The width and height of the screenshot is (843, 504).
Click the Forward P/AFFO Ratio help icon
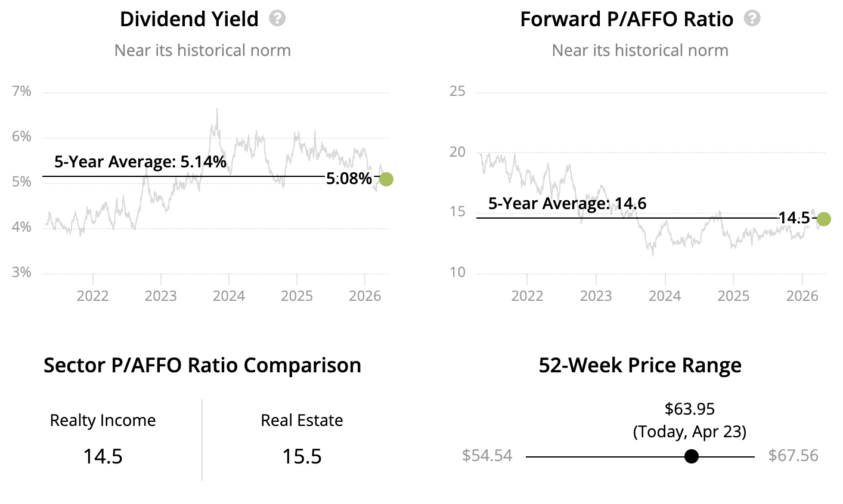click(752, 18)
